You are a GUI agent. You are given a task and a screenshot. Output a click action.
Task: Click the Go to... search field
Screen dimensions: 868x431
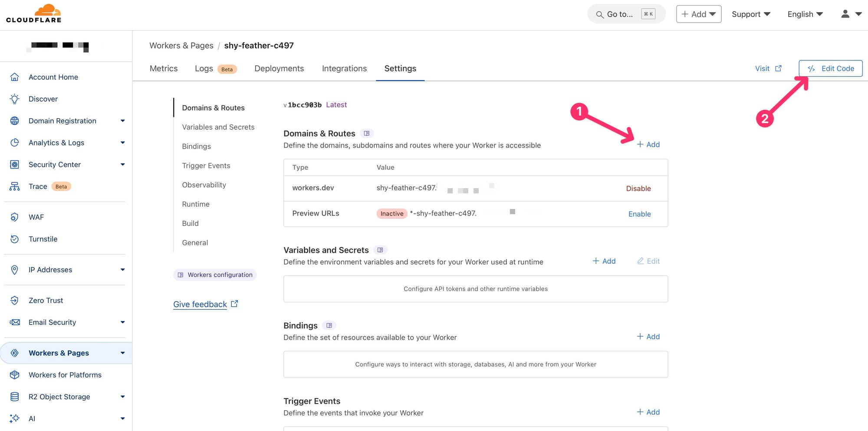click(x=626, y=14)
